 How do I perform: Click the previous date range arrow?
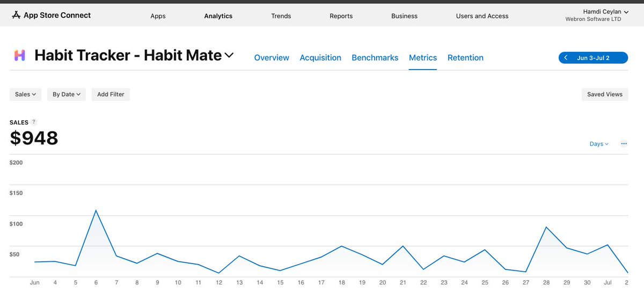tap(566, 57)
